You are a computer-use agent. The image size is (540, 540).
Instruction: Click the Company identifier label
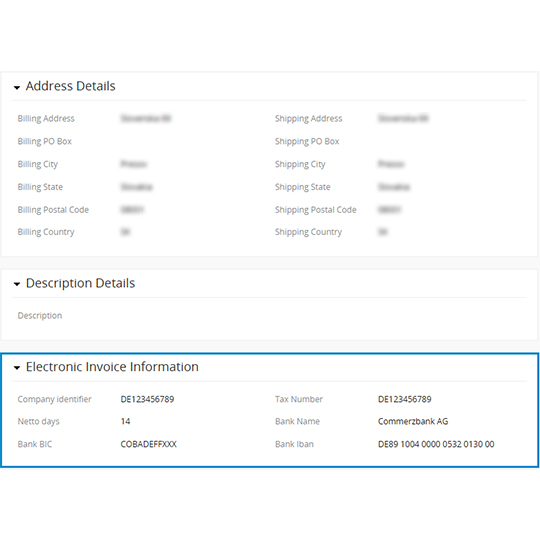coord(54,399)
